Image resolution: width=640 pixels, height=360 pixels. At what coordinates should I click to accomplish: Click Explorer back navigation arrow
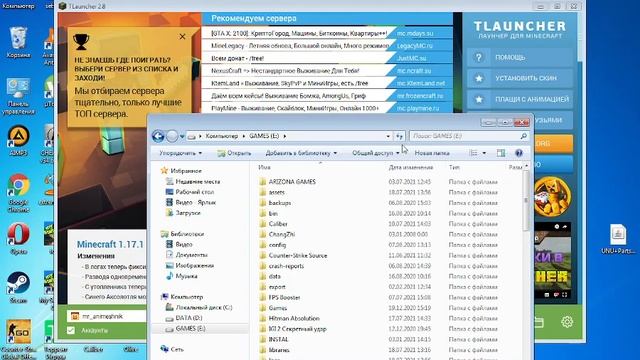(158, 136)
